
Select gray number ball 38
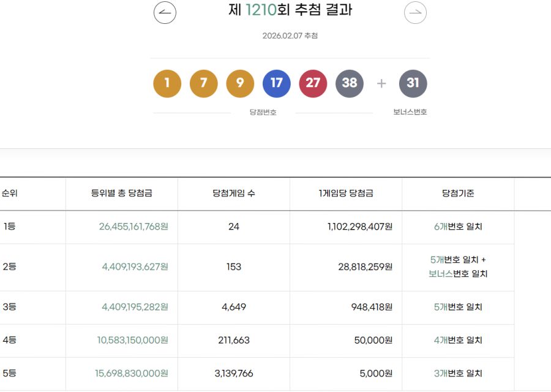tap(350, 83)
